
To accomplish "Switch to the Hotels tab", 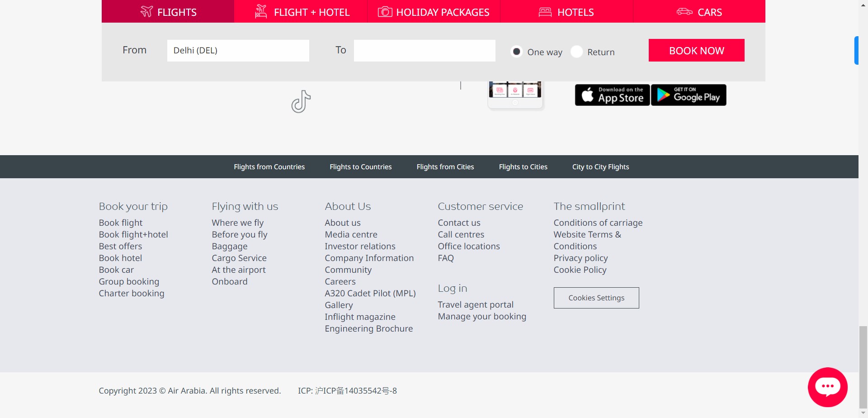I will coord(566,12).
